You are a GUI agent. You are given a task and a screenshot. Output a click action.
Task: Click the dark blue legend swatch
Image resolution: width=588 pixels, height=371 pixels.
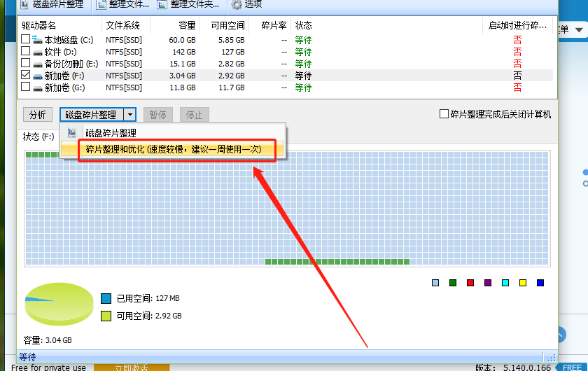(540, 283)
